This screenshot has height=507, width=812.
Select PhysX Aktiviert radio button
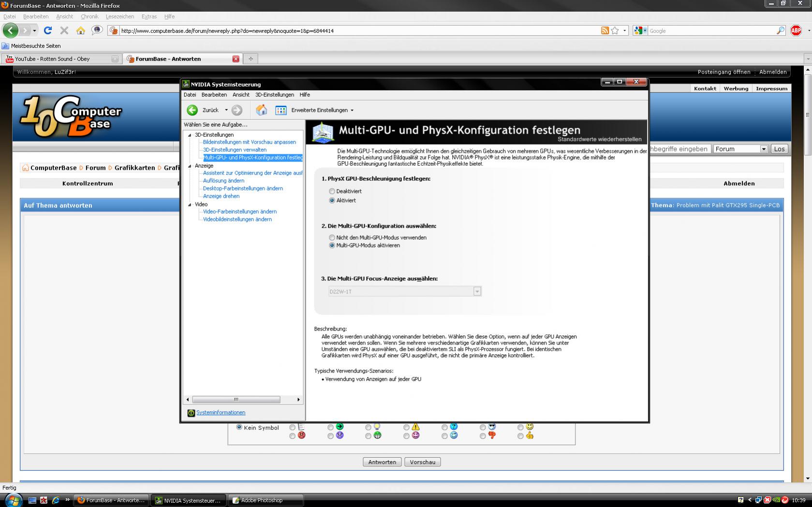332,200
